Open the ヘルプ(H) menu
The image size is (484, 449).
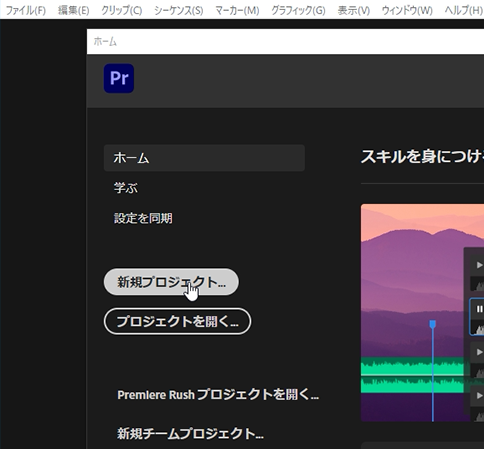click(464, 10)
